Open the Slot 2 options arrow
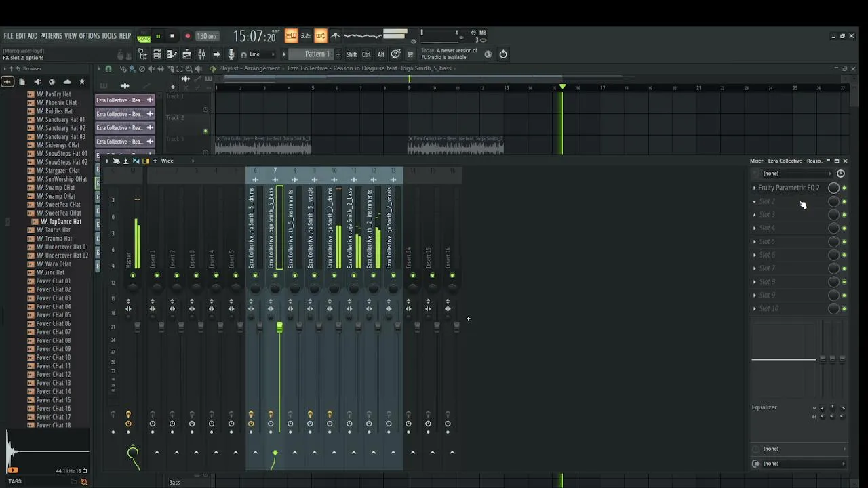The height and width of the screenshot is (488, 868). pyautogui.click(x=755, y=201)
